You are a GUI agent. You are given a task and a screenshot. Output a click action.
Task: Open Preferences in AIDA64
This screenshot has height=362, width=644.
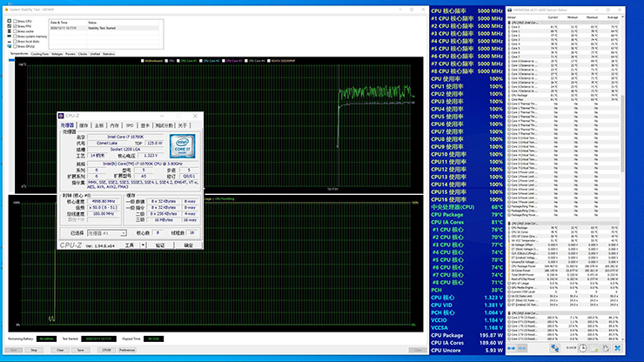click(x=127, y=350)
